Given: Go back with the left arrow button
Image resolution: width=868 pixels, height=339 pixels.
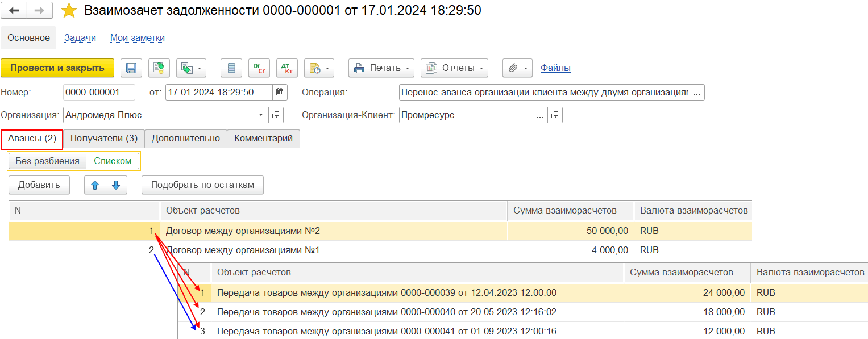Looking at the screenshot, I should tap(15, 10).
